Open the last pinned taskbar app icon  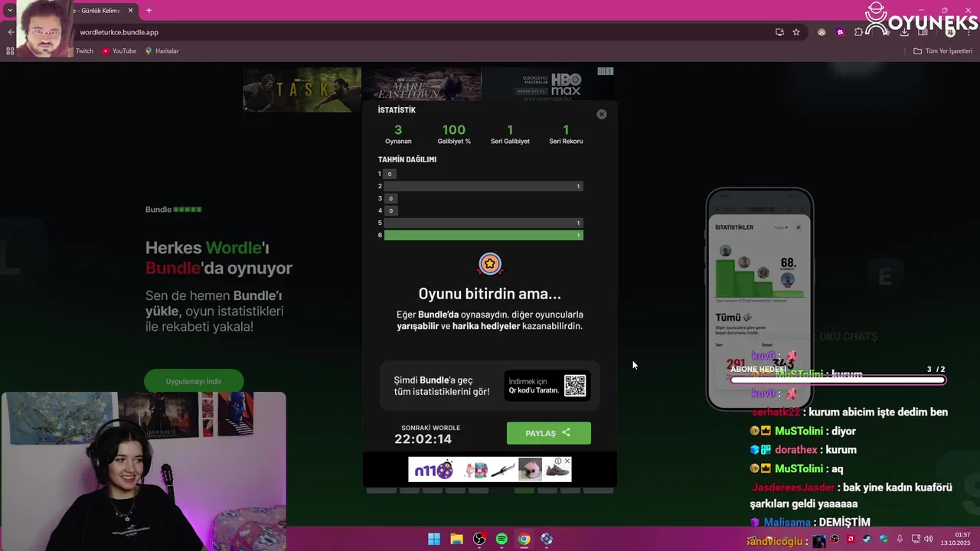[547, 540]
